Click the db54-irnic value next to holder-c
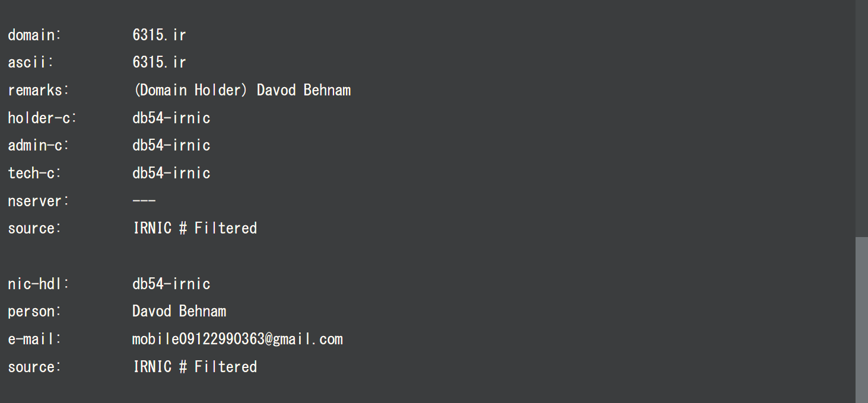 click(x=171, y=118)
